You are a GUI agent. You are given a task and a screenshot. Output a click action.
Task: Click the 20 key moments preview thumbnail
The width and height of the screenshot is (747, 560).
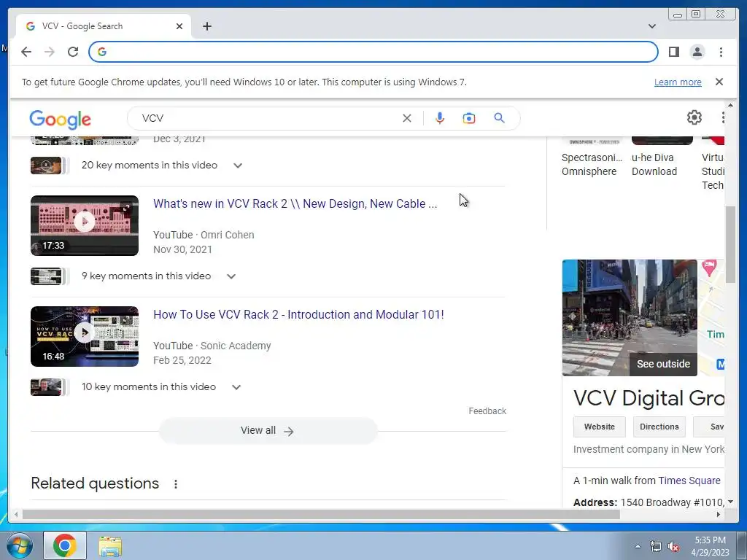point(46,166)
